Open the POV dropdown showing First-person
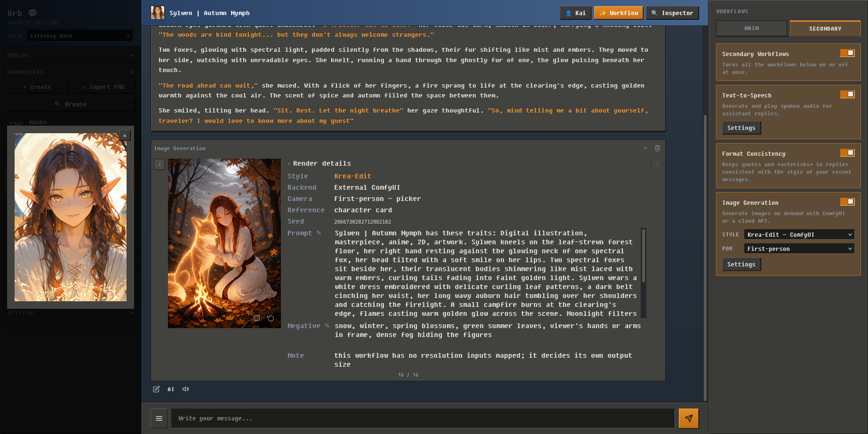The image size is (868, 434). point(799,249)
